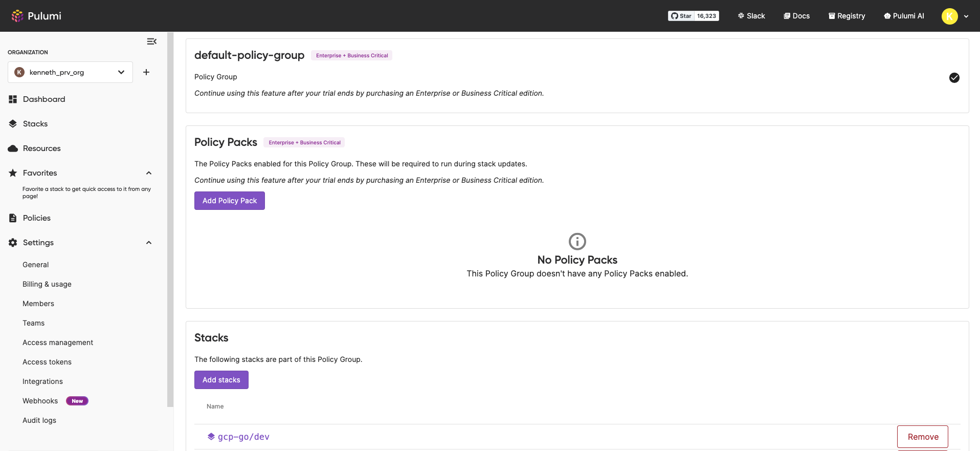Open Access management settings
Screen dimensions: 980x451
[58, 342]
